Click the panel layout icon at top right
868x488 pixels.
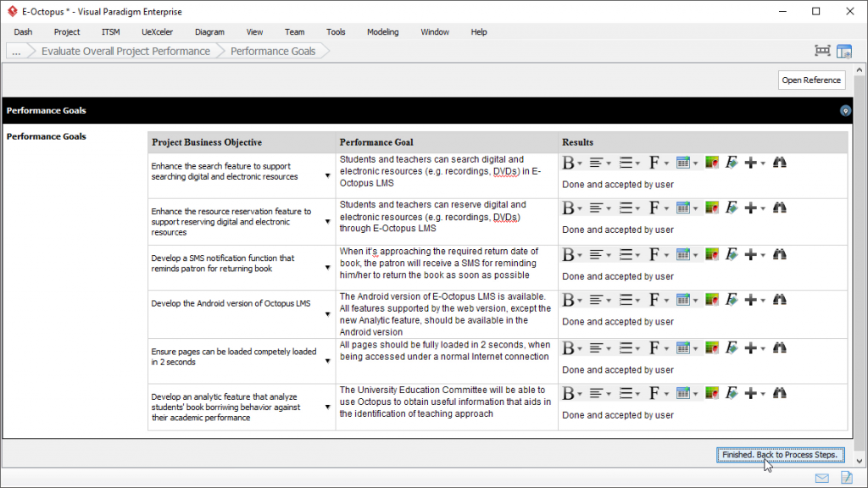[x=843, y=51]
